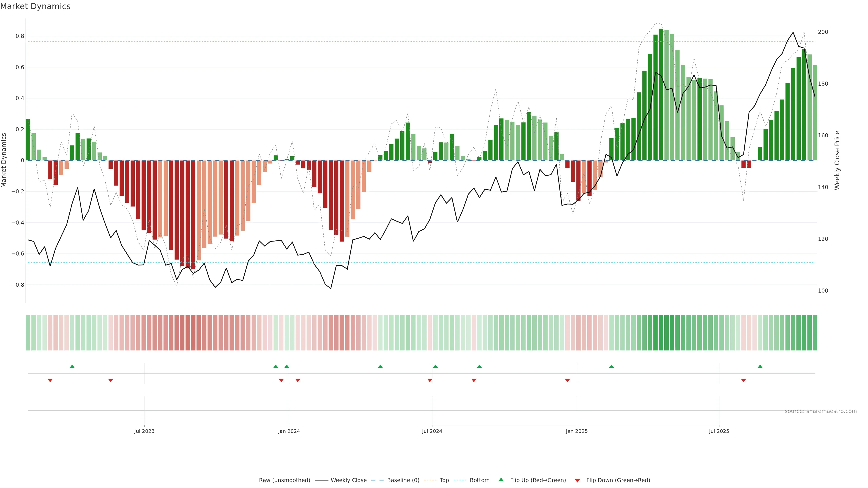Toggle the Weekly Close legend entry

tap(348, 480)
